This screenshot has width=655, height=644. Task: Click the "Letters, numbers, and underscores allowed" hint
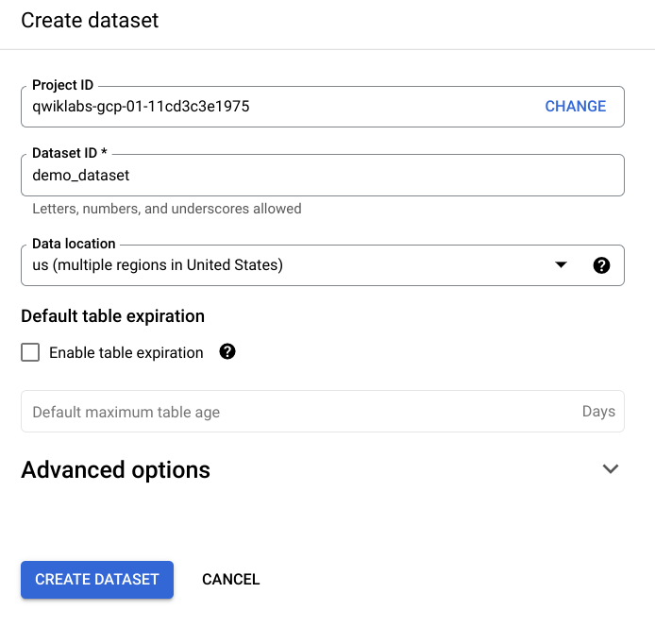click(x=167, y=209)
